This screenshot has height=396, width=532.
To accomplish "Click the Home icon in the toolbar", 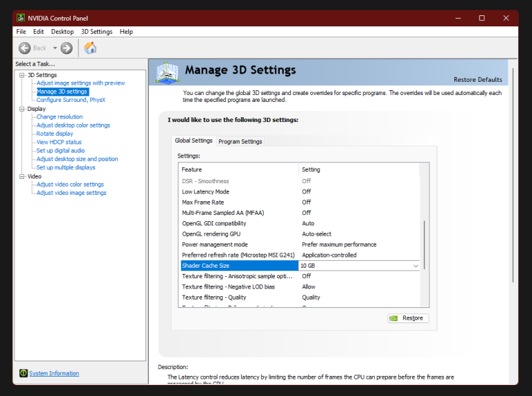I will pyautogui.click(x=90, y=48).
